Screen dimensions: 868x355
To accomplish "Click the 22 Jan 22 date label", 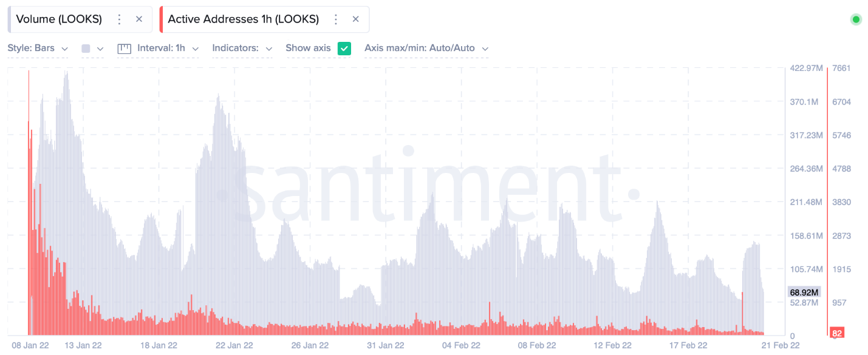I will coord(234,345).
